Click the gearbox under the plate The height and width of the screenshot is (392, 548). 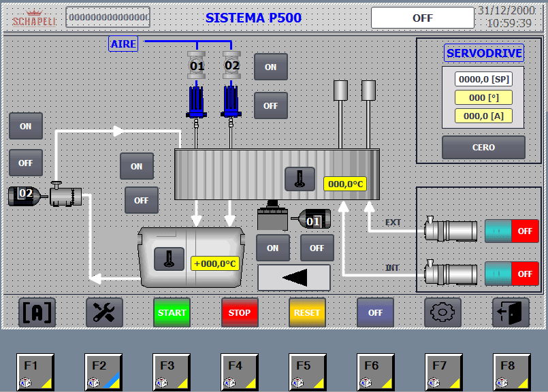tap(272, 216)
